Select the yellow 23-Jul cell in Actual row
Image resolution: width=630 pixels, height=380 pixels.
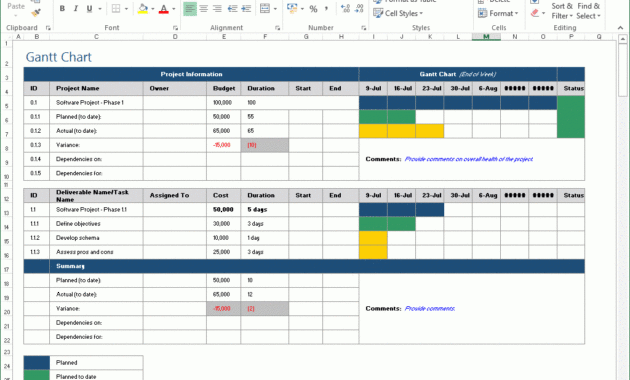coord(430,131)
